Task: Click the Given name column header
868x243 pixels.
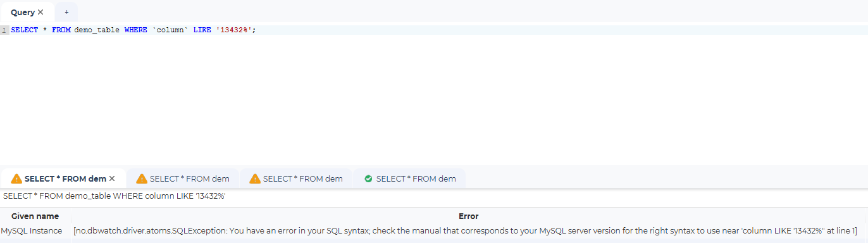Action: (x=35, y=216)
